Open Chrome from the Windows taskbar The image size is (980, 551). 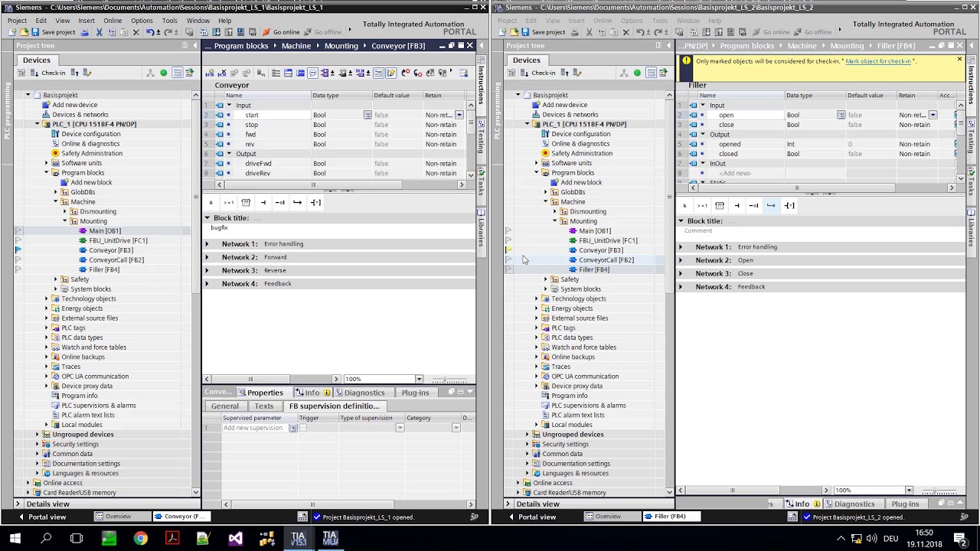[x=140, y=539]
